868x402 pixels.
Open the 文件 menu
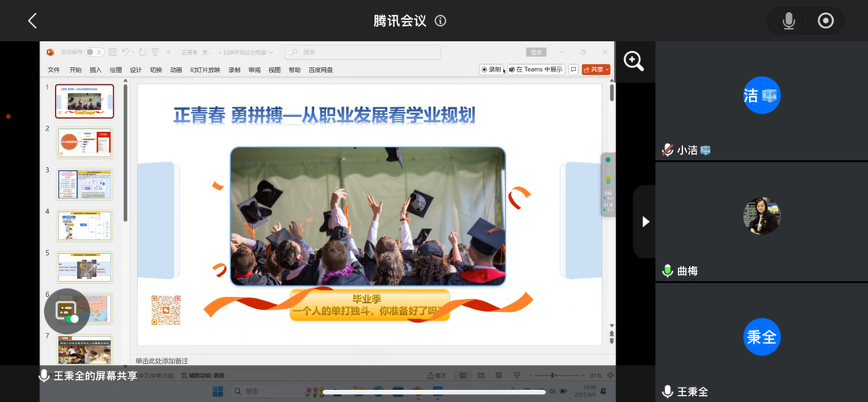click(53, 70)
